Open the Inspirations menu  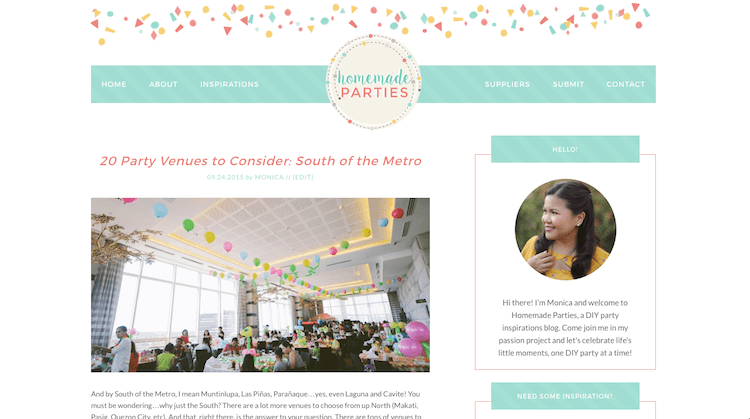coord(229,84)
